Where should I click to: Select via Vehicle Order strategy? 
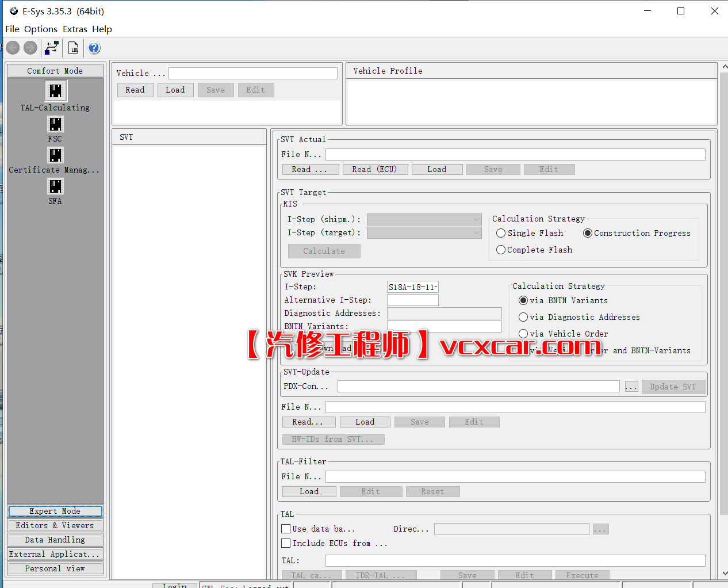pos(523,334)
